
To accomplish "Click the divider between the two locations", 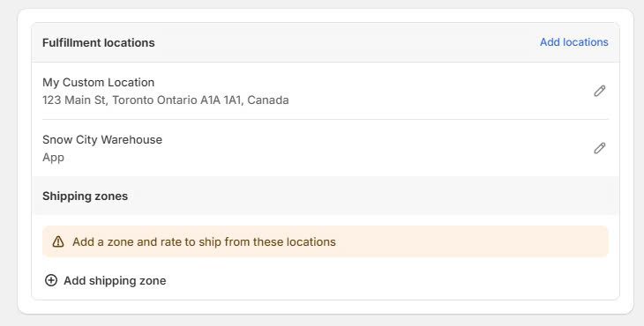I will (326, 119).
